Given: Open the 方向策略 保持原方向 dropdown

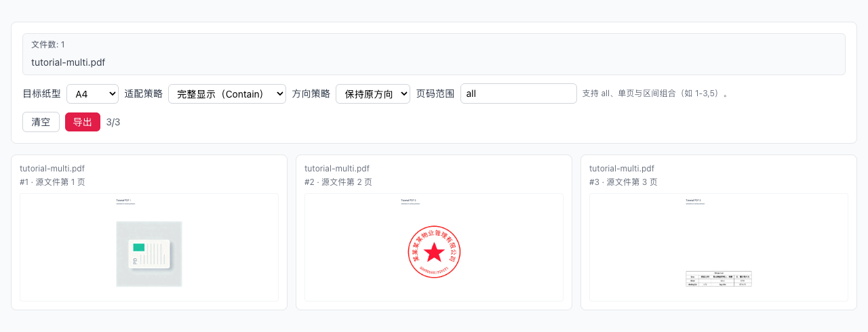Looking at the screenshot, I should (372, 94).
